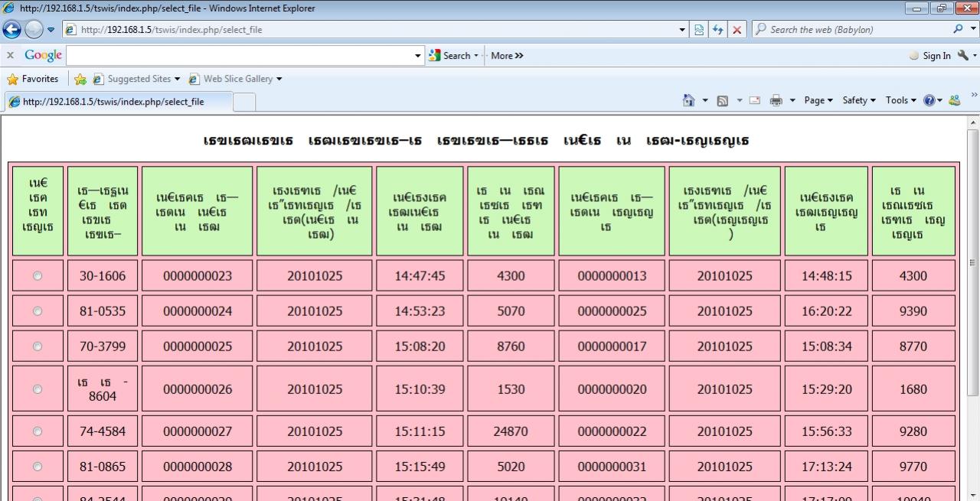Close the Google toolbar with its x
Viewport: 980px width, 501px height.
(10, 55)
